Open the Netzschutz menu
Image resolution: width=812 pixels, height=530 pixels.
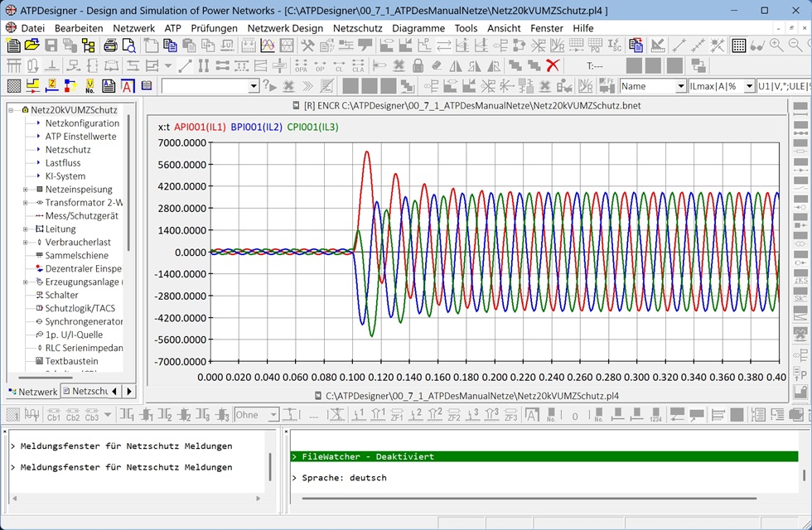357,27
